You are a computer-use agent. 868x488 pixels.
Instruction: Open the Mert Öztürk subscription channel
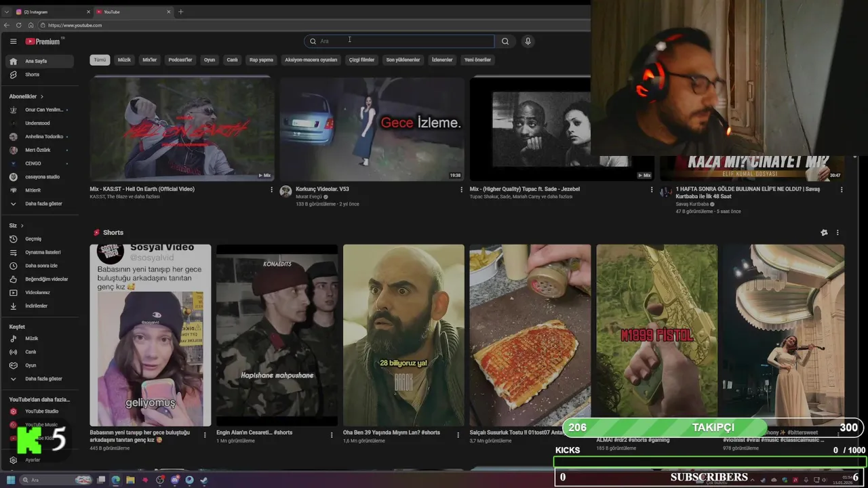[39, 150]
